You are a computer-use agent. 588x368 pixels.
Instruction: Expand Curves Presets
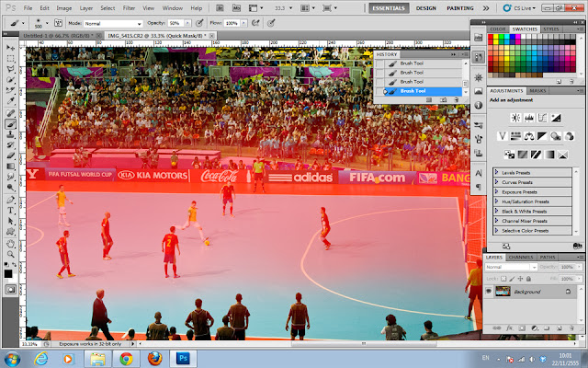[x=496, y=182]
